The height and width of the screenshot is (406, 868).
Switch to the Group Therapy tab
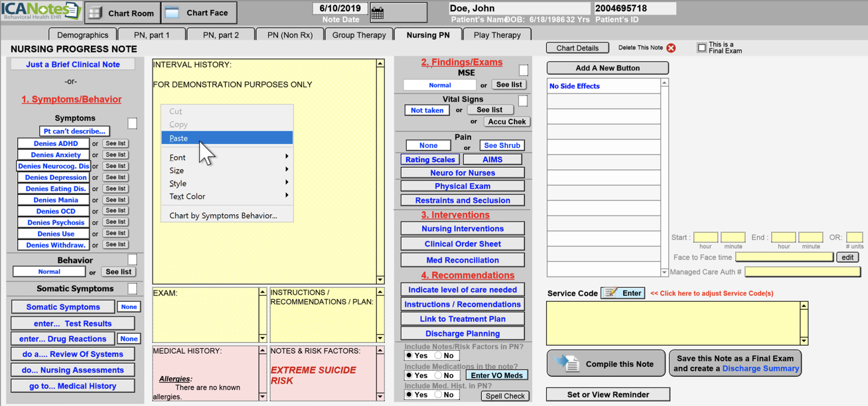pos(358,35)
